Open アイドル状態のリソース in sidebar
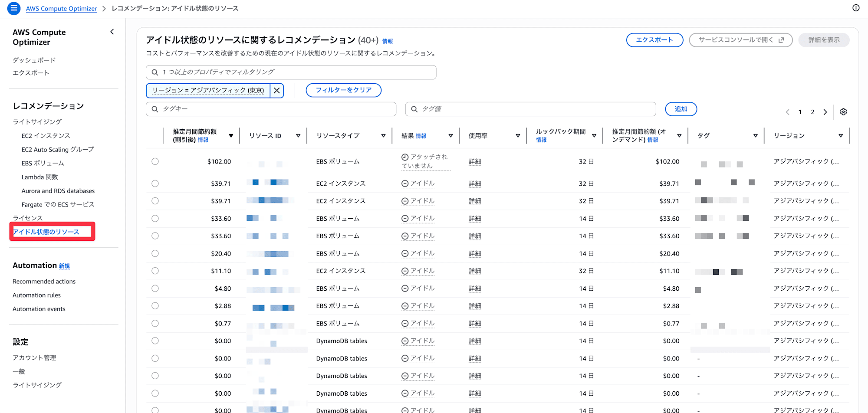The image size is (868, 413). (46, 232)
